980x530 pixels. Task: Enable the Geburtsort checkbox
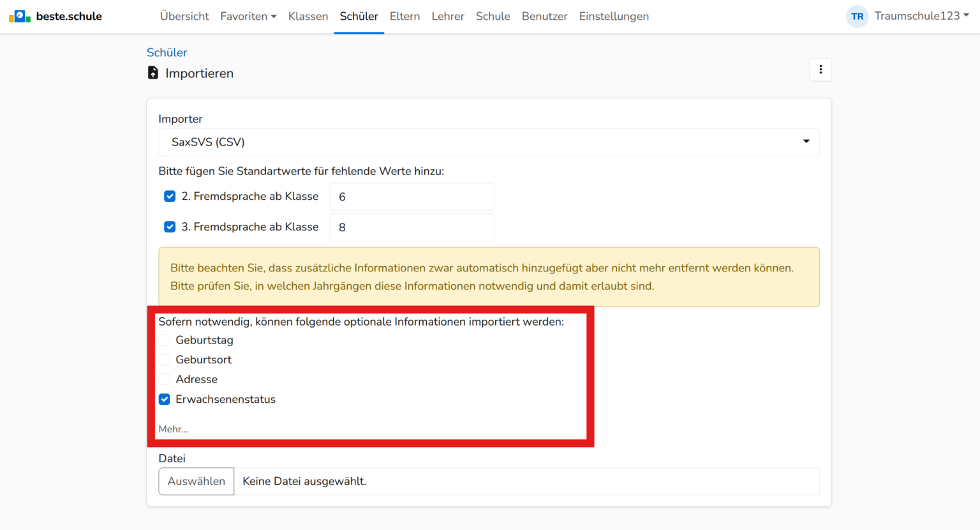tap(165, 360)
